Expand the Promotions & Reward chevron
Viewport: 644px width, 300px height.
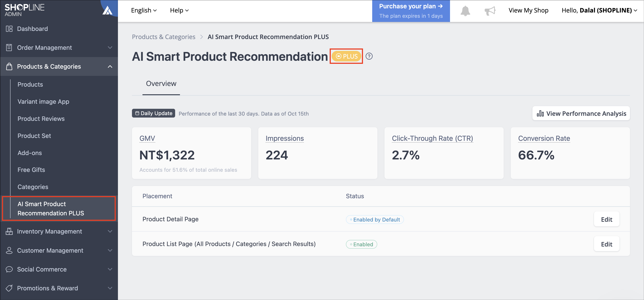click(110, 288)
